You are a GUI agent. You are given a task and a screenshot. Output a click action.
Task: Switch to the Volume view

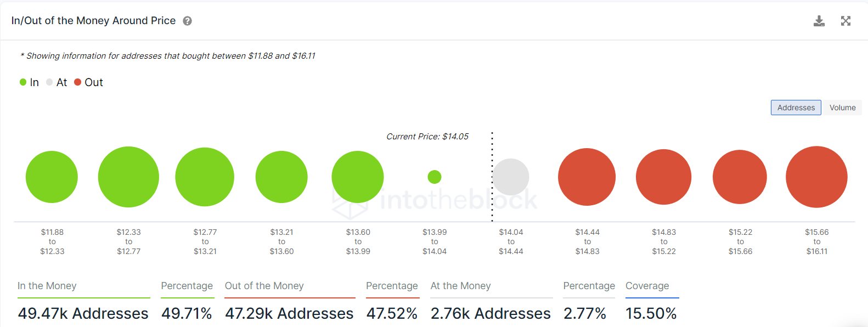tap(842, 108)
